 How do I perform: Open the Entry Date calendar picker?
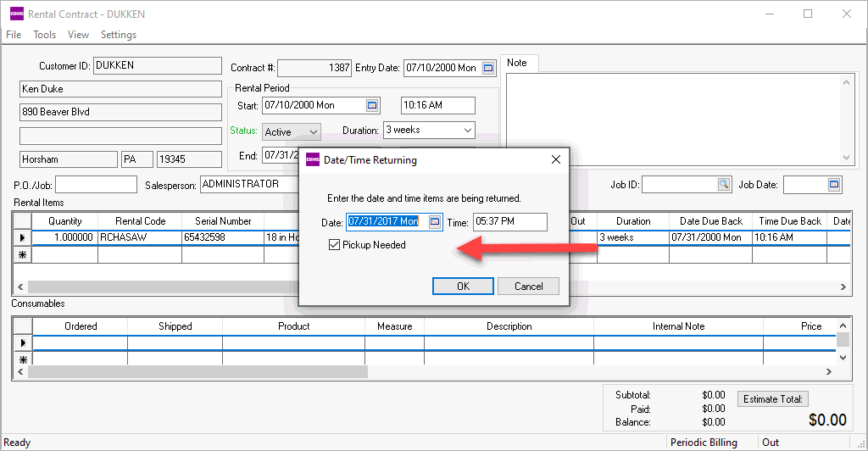[x=487, y=68]
